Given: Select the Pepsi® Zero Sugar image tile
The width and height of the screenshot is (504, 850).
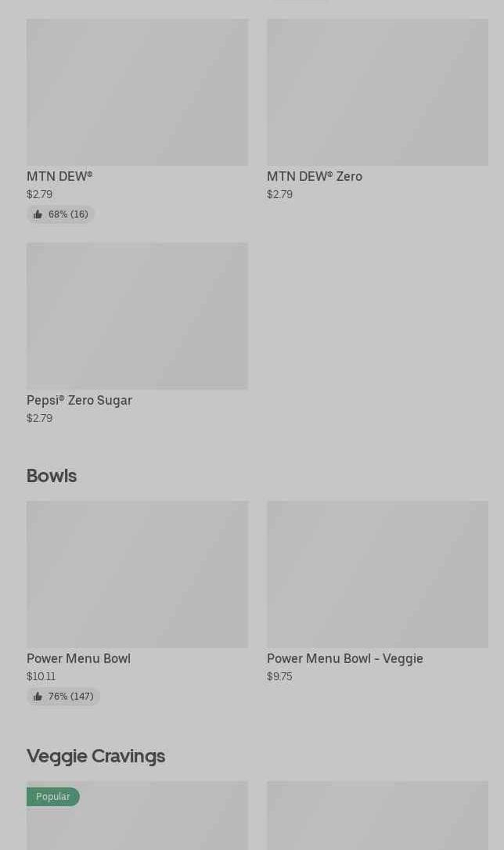Looking at the screenshot, I should (x=137, y=315).
